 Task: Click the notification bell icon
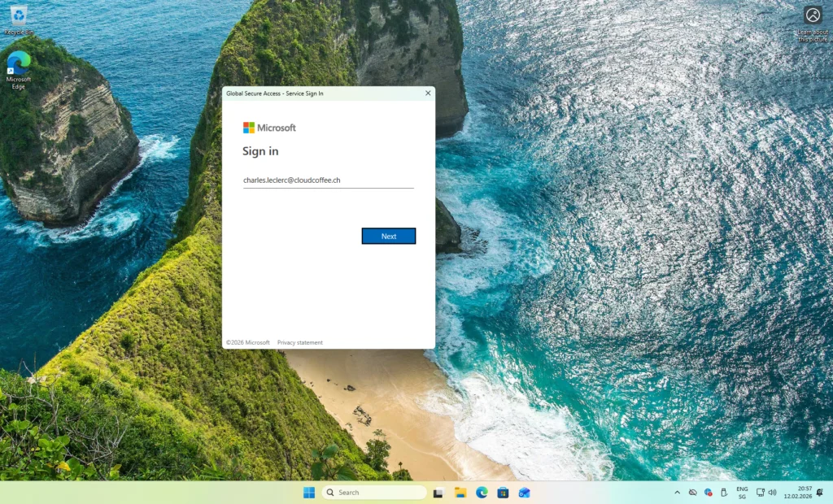[821, 493]
